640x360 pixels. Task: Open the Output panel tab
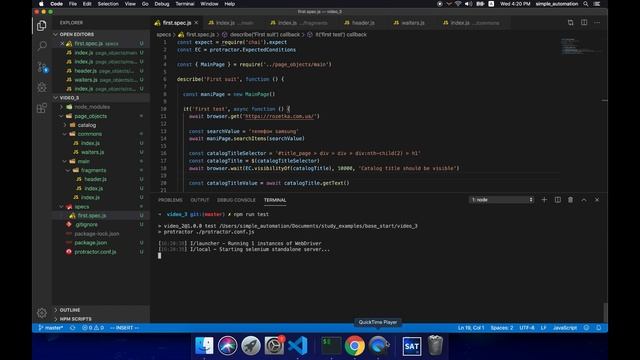pos(200,200)
